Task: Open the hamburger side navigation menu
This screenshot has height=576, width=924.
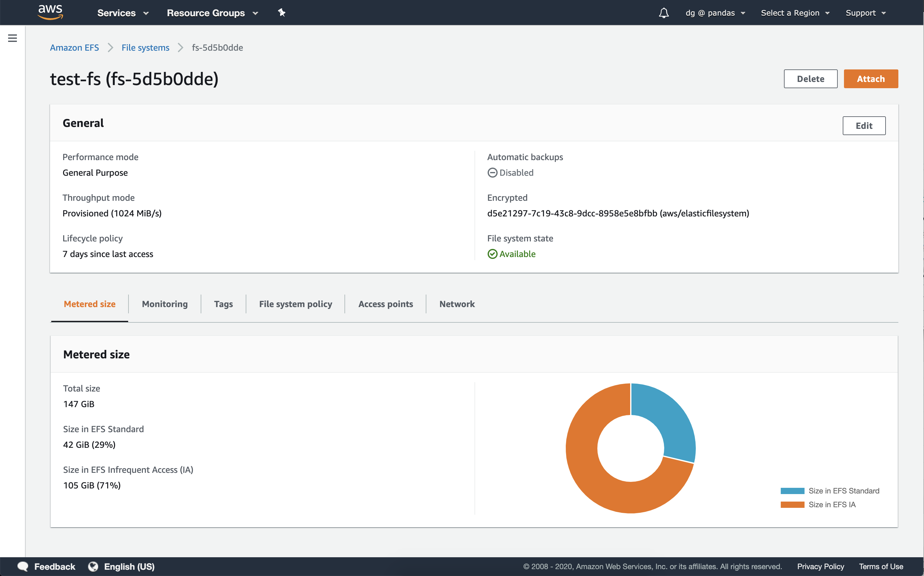Action: click(12, 38)
